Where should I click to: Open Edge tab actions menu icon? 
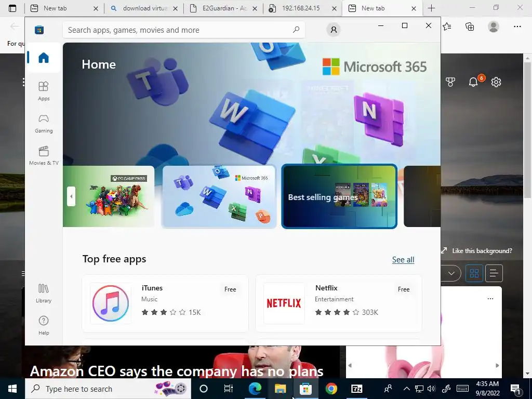tap(12, 8)
